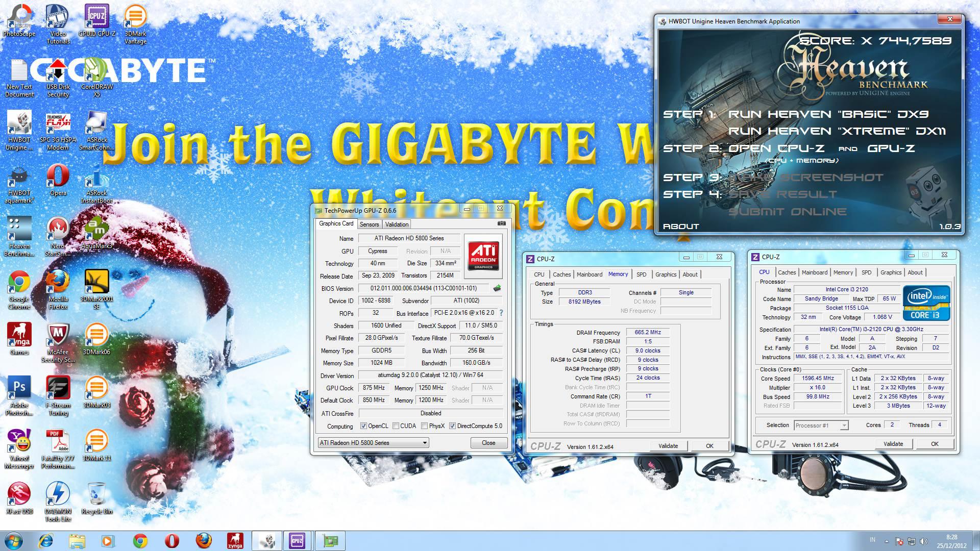The image size is (980, 551).
Task: Open Graphics tab in CPU-Z processor window
Action: pyautogui.click(x=891, y=272)
